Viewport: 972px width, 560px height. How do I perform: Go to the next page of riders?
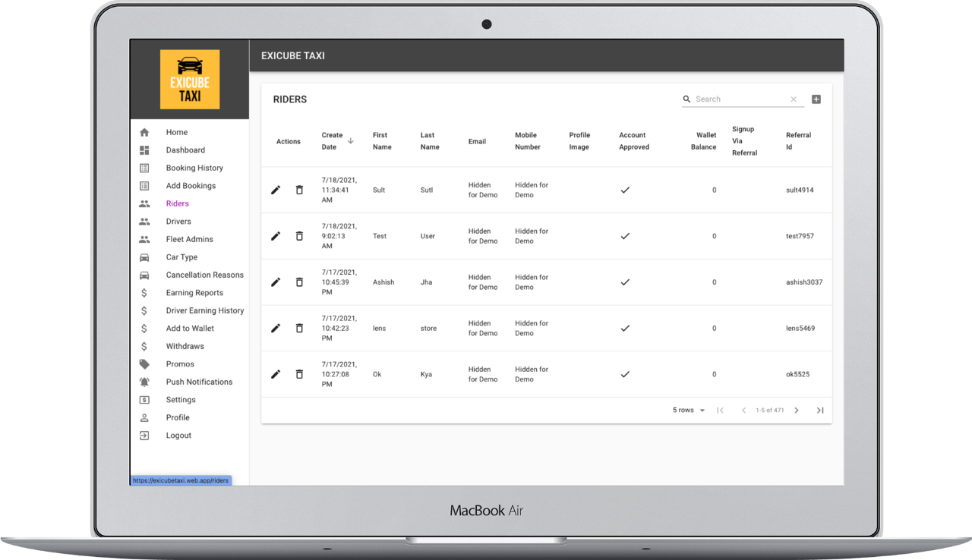pos(797,411)
